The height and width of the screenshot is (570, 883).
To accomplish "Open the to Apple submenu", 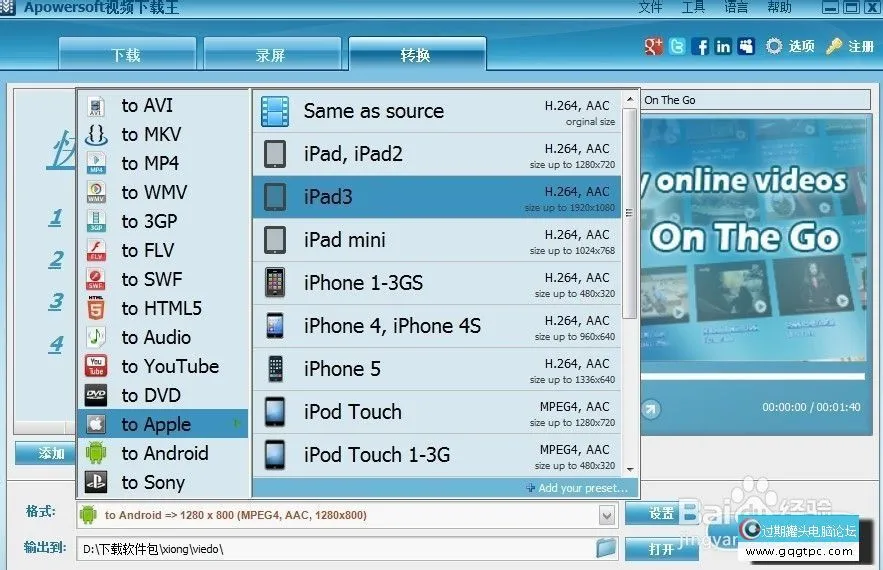I will tap(162, 424).
